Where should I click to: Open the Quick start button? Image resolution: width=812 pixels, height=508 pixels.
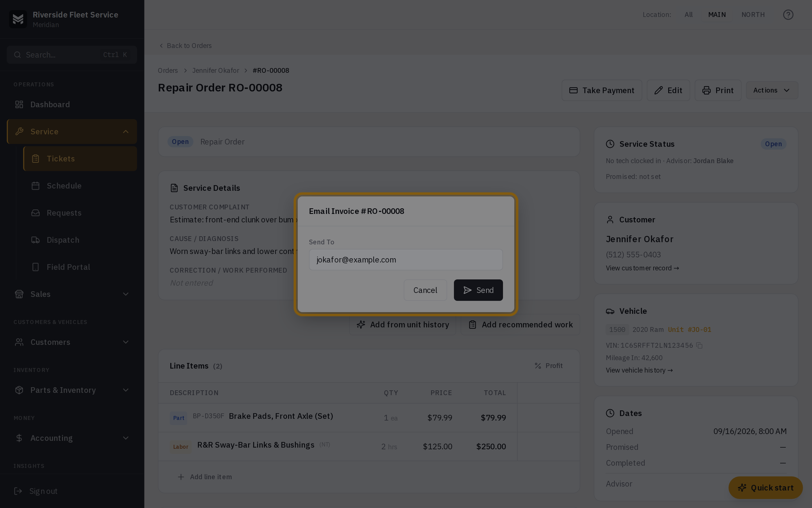click(765, 488)
